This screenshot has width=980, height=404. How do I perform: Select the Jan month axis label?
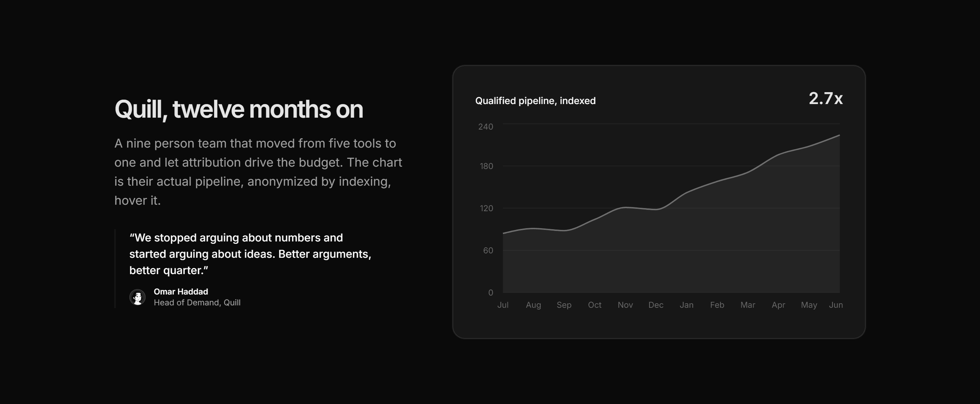(x=686, y=305)
